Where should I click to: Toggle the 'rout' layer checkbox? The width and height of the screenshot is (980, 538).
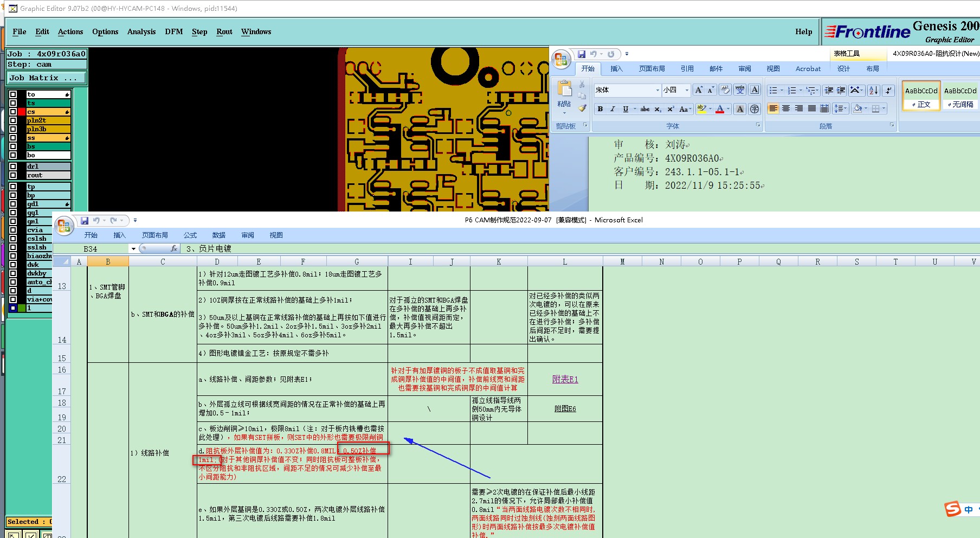point(13,175)
